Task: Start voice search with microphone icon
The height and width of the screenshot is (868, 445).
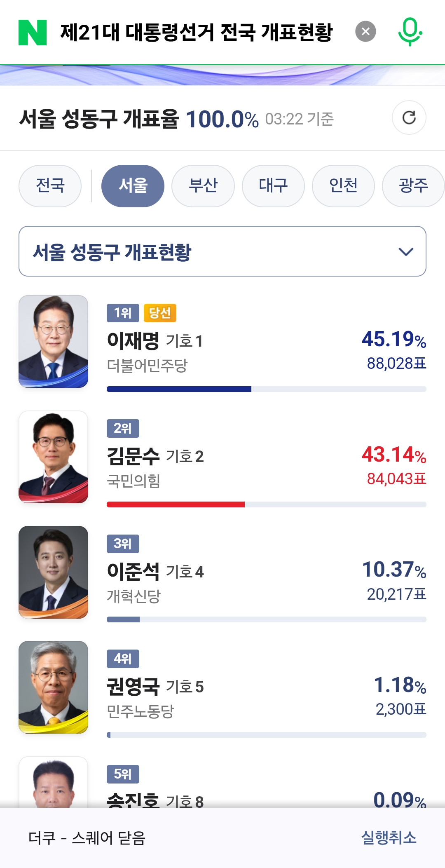Action: tap(410, 32)
